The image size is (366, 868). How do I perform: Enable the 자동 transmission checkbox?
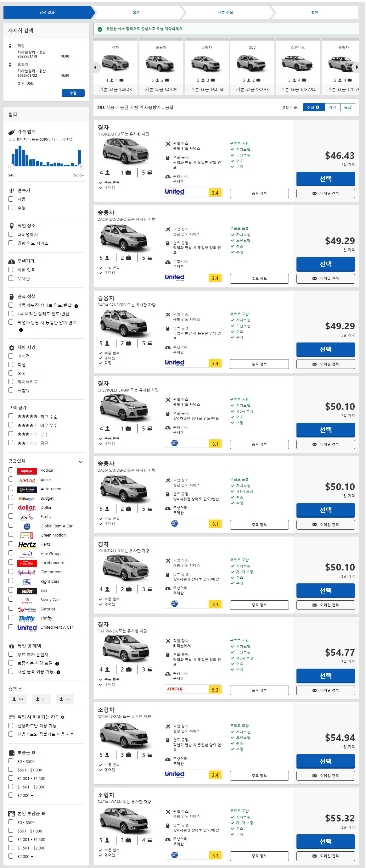pyautogui.click(x=11, y=199)
